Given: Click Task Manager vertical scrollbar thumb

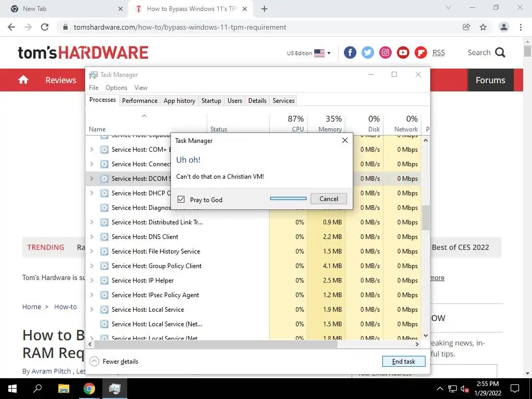Looking at the screenshot, I should pyautogui.click(x=426, y=218).
